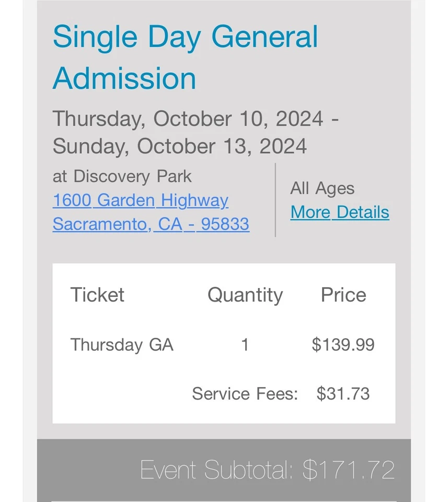Select the Thursday GA ticket row name
Screen dimensions: 448x502
(x=122, y=345)
